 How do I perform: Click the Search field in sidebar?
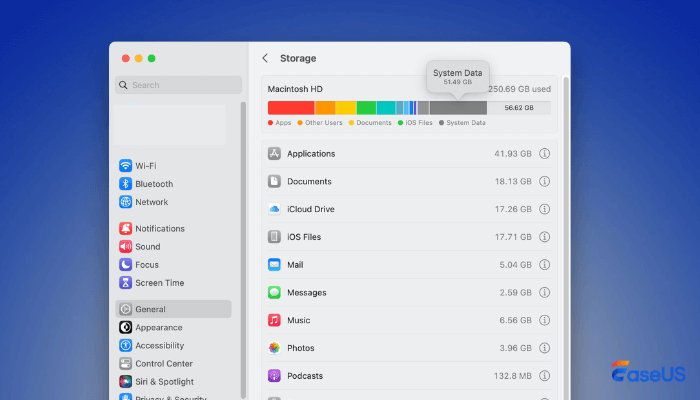[x=179, y=85]
